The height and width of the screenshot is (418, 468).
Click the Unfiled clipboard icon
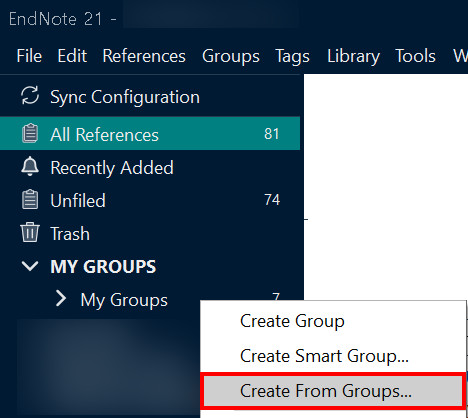(x=30, y=199)
